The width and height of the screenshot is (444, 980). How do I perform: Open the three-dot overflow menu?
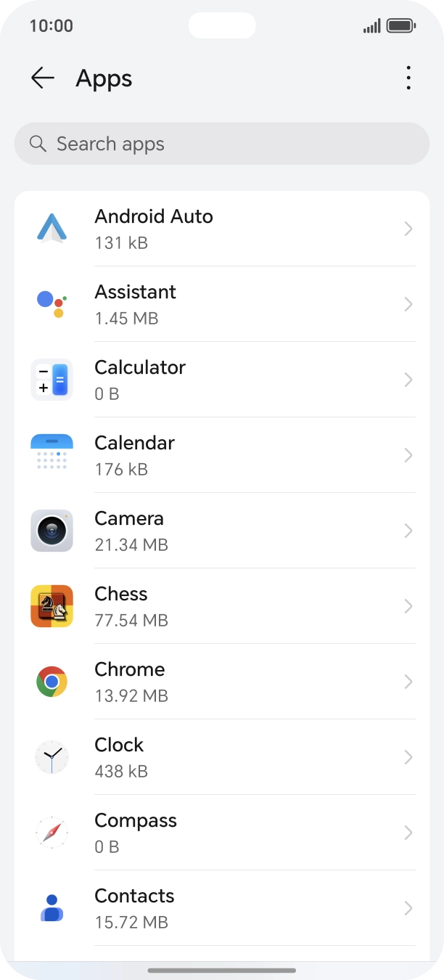(408, 78)
